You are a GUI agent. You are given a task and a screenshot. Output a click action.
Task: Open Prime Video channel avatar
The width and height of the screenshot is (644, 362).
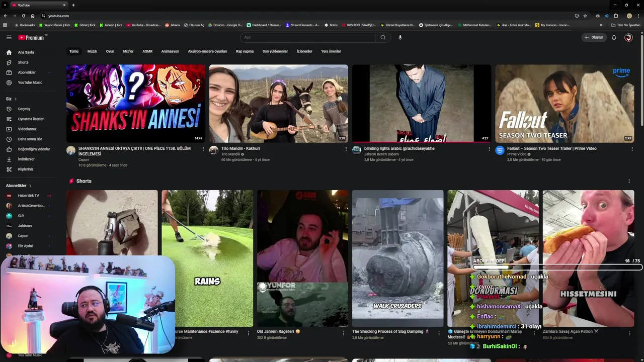(500, 150)
